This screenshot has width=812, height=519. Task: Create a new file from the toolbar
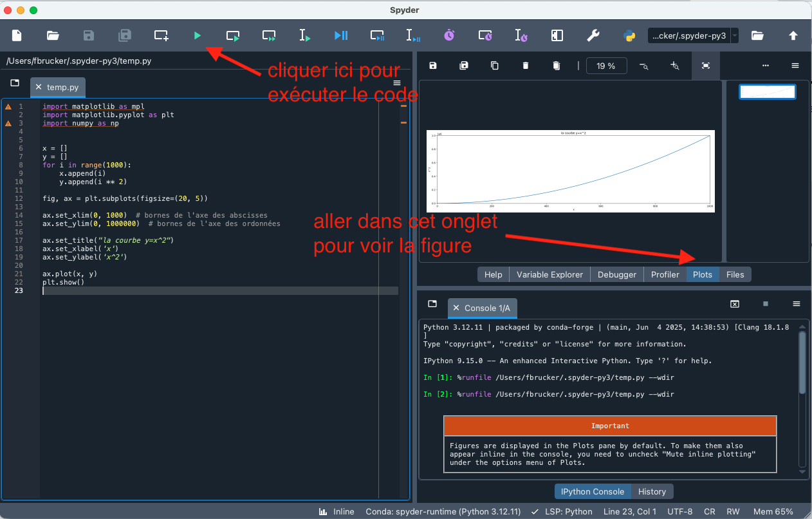click(x=17, y=35)
